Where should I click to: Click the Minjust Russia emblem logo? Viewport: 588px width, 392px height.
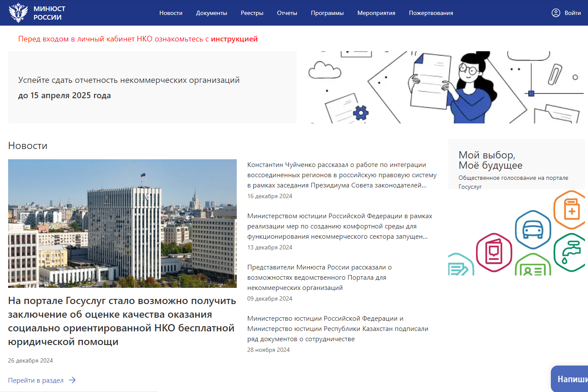18,13
